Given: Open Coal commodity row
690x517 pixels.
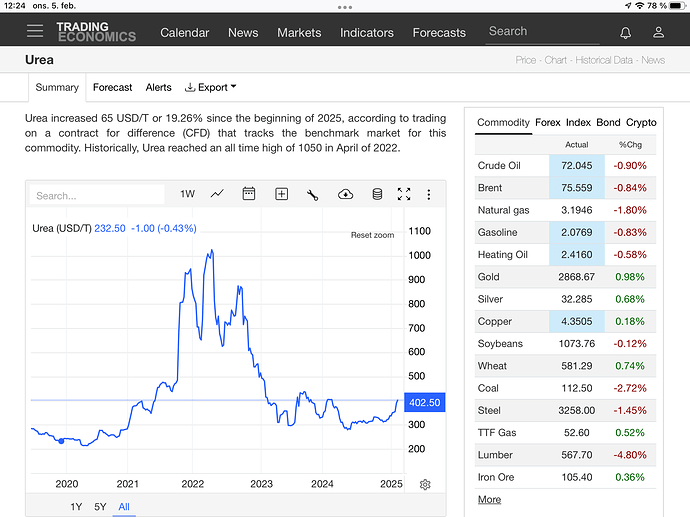Looking at the screenshot, I should (565, 388).
